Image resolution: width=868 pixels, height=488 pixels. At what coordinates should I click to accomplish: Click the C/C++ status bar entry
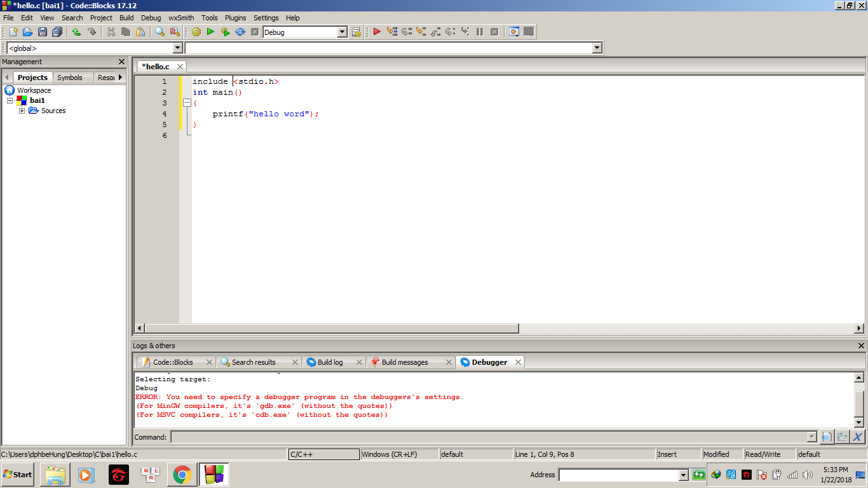pos(324,454)
